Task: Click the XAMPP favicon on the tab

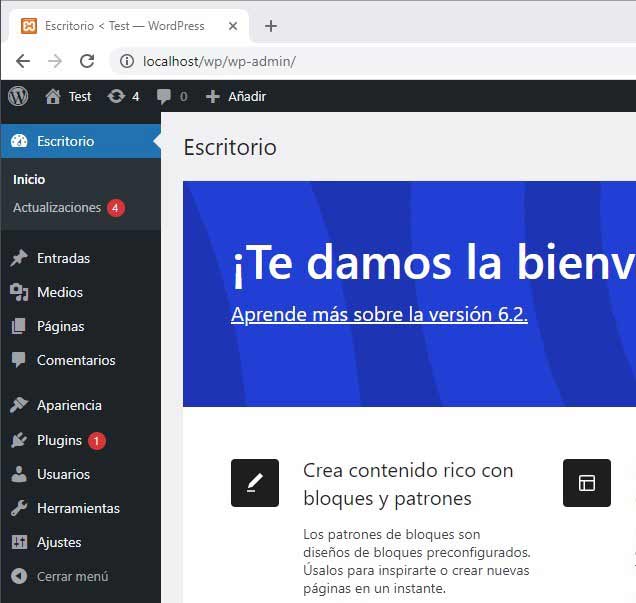Action: [x=29, y=26]
